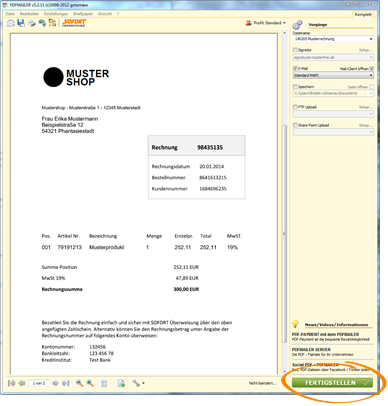Go to the previous page
Image resolution: width=388 pixels, height=406 pixels.
pos(22,383)
